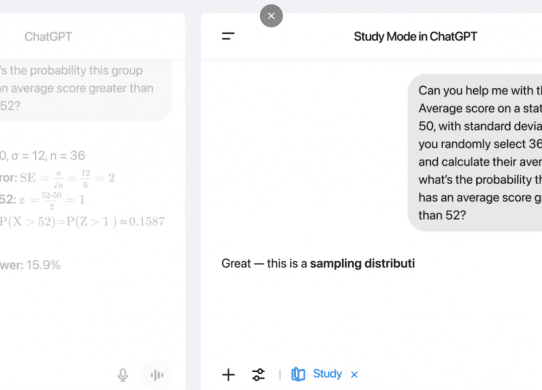542x390 pixels.
Task: Click 'than 52?' text in the right bubble
Action: point(442,215)
